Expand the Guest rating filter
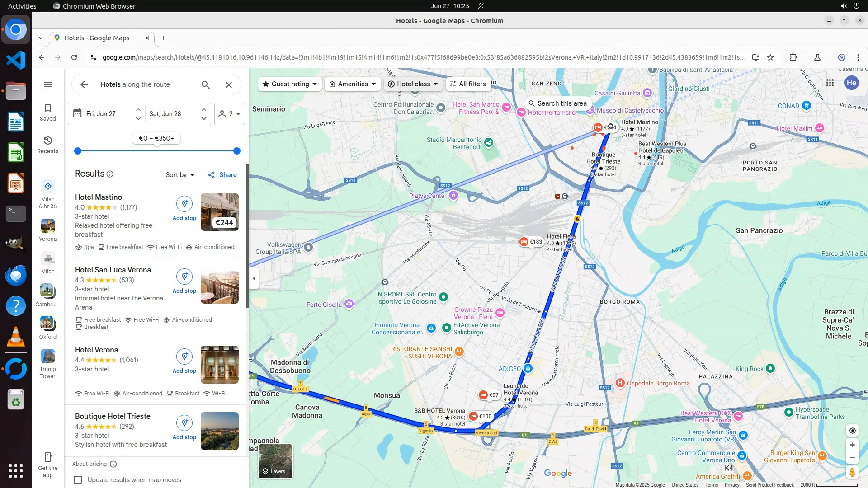 (x=290, y=84)
